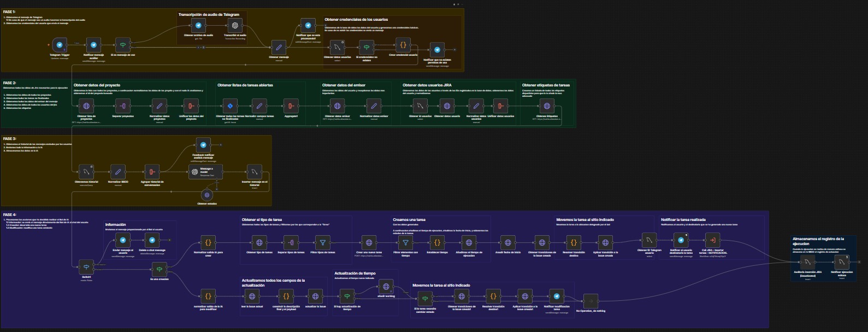868x332 pixels.
Task: Click the 'Filtrar tipos de tareas' filter node
Action: click(323, 242)
